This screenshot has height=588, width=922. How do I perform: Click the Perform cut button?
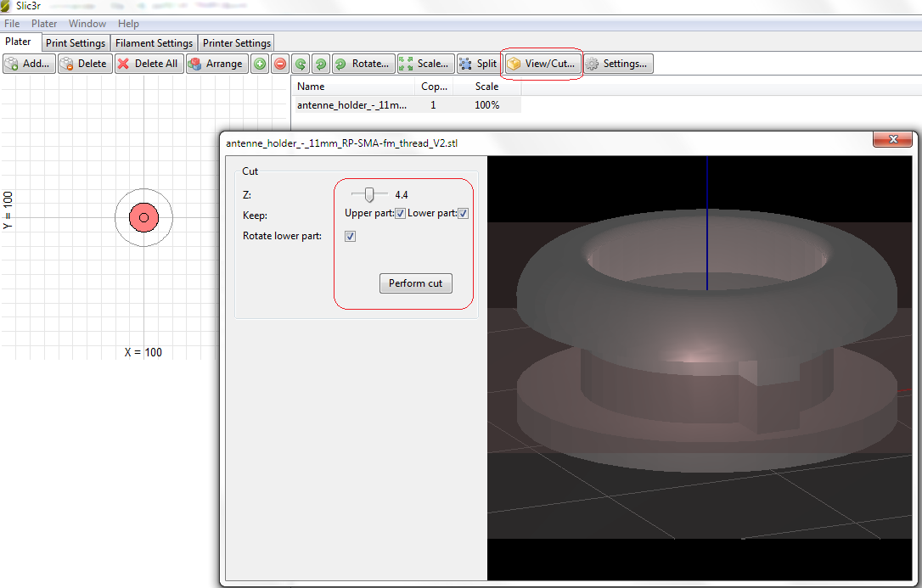(415, 283)
